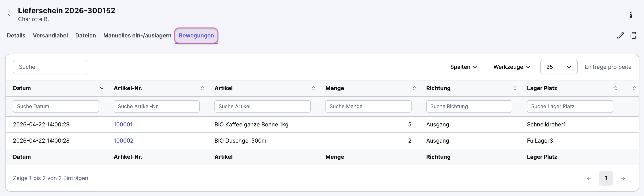Click the back arrow beside Lieferschein title
Image resolution: width=644 pixels, height=196 pixels.
[x=9, y=14]
